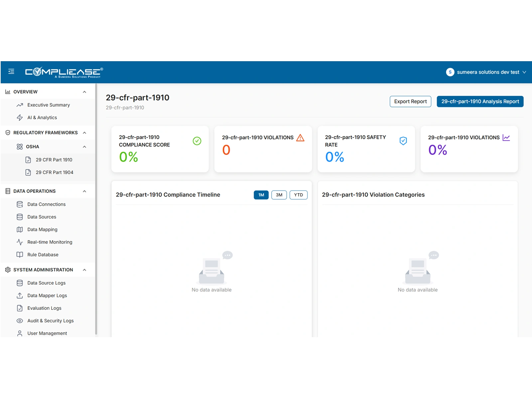The width and height of the screenshot is (532, 399).
Task: Open the 29-cfr-part-1910 Analysis Report
Action: click(x=480, y=101)
